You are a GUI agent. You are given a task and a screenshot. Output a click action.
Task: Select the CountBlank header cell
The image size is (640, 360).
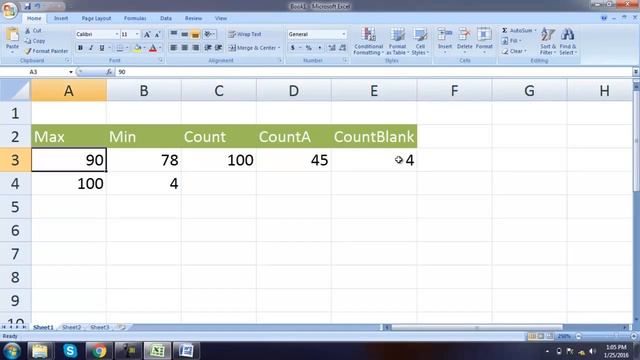374,136
